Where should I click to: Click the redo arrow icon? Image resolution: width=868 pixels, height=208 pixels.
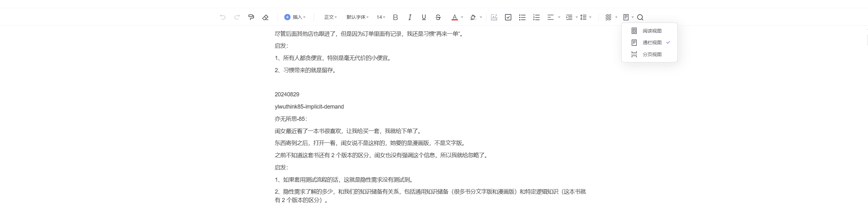(237, 17)
